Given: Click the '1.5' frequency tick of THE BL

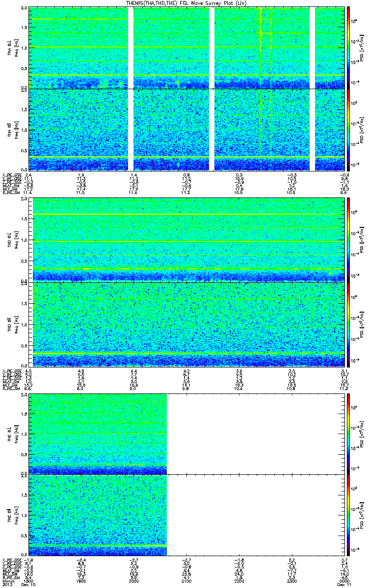Looking at the screenshot, I should point(24,414).
